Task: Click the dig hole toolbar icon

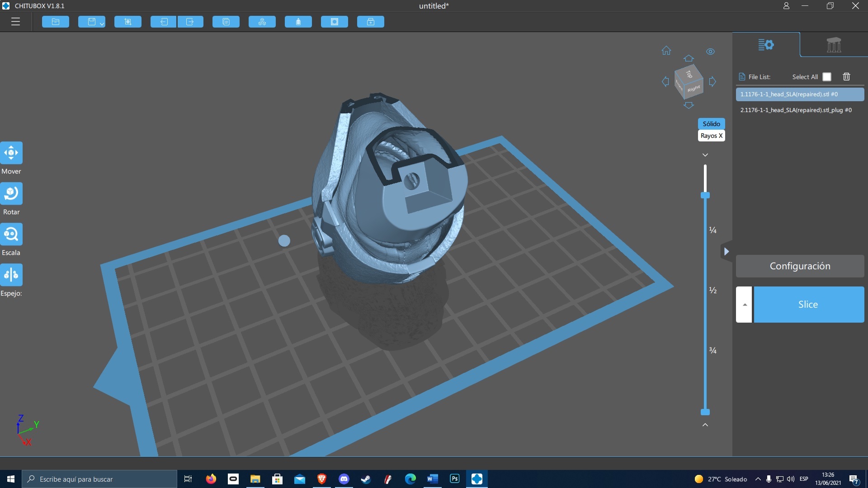Action: 335,22
